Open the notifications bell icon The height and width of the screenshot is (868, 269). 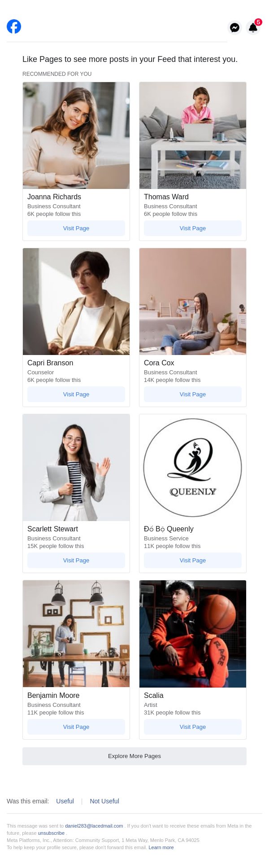(253, 28)
